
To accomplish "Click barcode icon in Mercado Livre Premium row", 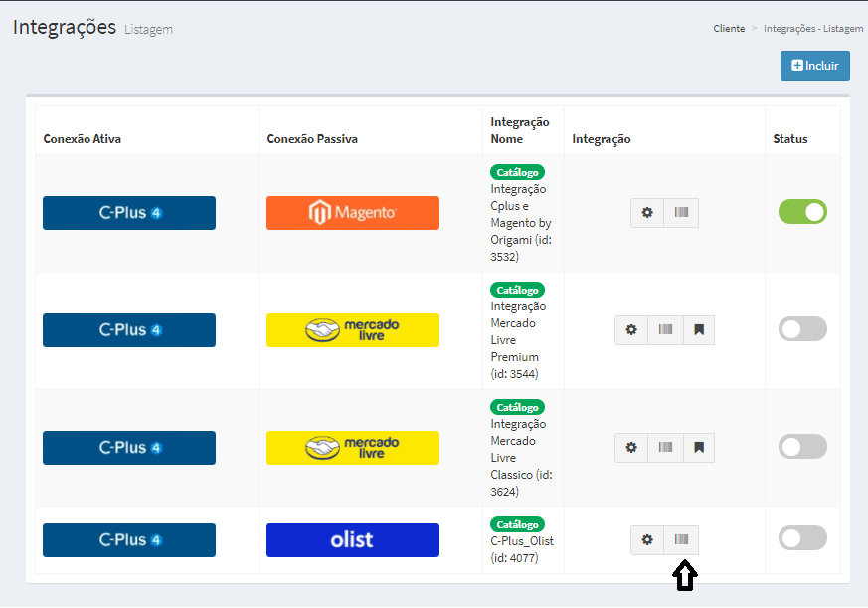I will pyautogui.click(x=665, y=330).
